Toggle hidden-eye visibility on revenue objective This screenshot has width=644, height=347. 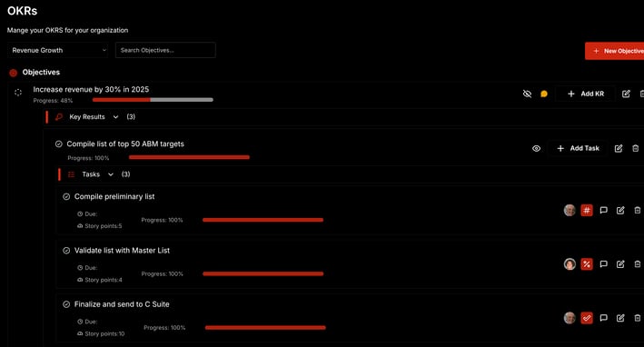pos(527,94)
